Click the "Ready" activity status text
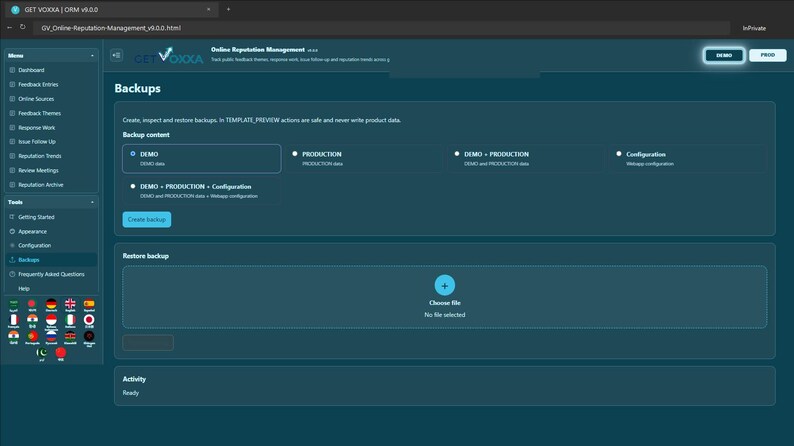Image resolution: width=794 pixels, height=446 pixels. click(x=131, y=393)
